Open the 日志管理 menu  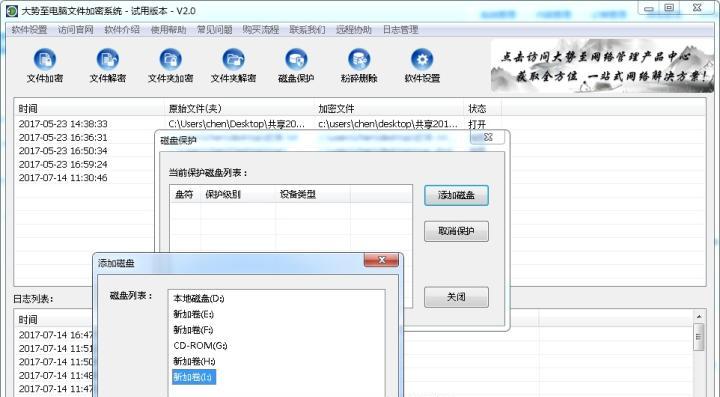400,30
